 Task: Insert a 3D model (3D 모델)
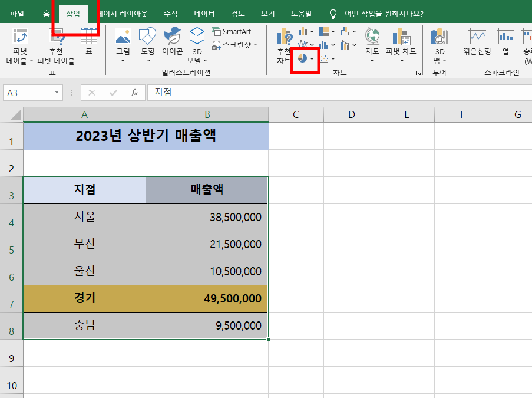pyautogui.click(x=197, y=46)
